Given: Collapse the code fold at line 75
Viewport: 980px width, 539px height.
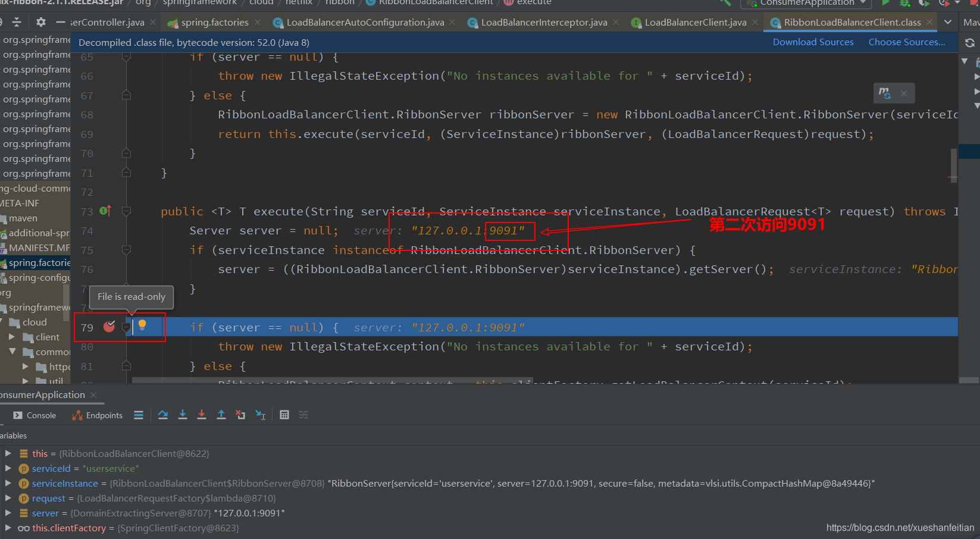Looking at the screenshot, I should pos(126,250).
